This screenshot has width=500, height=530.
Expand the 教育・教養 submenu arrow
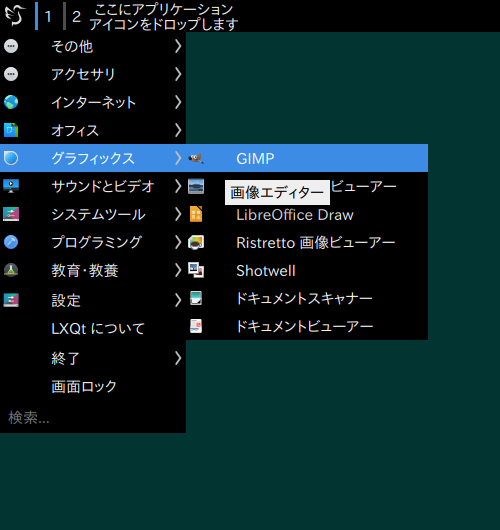click(x=178, y=270)
